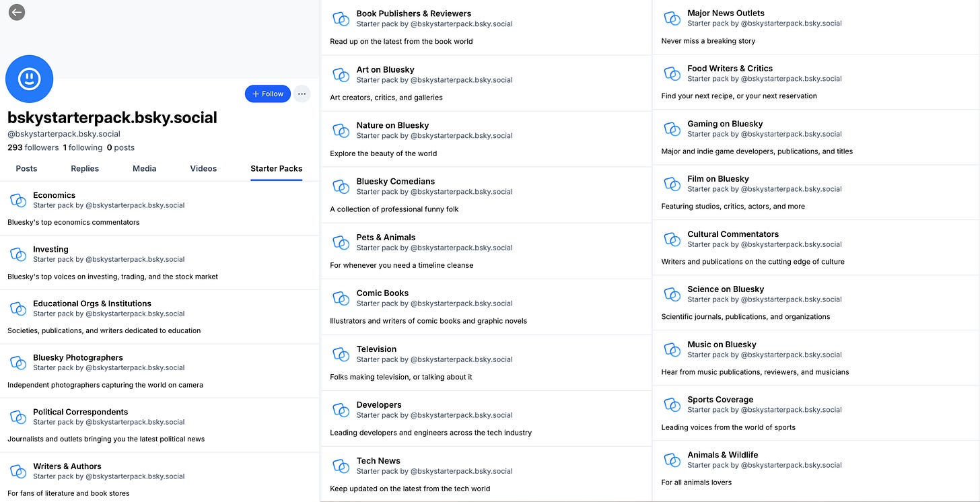Viewport: 980px width, 502px height.
Task: View the 293 followers list
Action: tap(32, 147)
